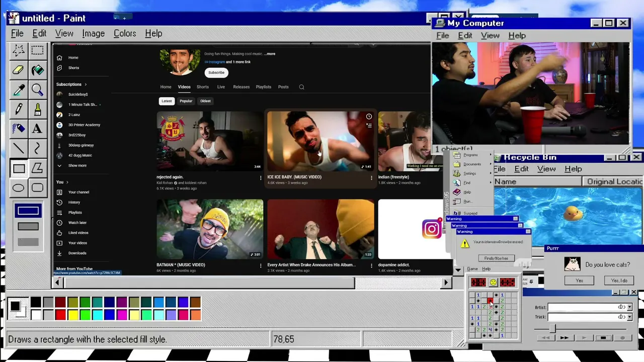Choose the outline-with-fill style option

point(28,227)
